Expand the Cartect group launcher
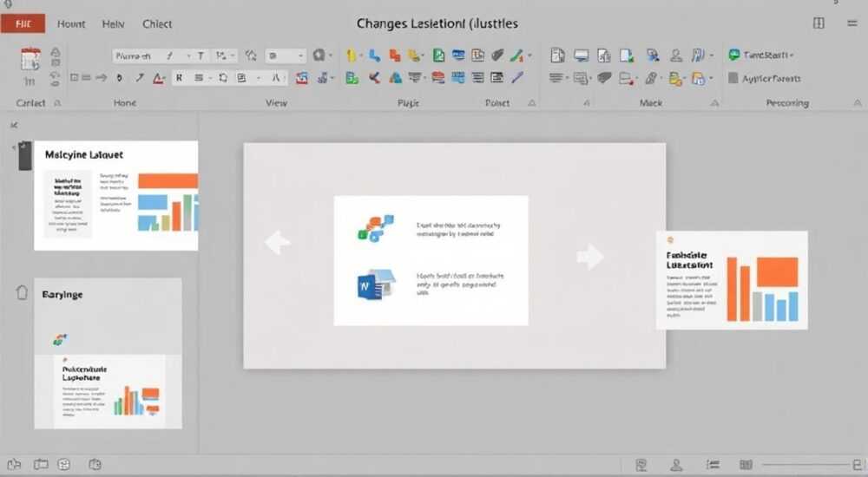The height and width of the screenshot is (477, 868). (57, 103)
